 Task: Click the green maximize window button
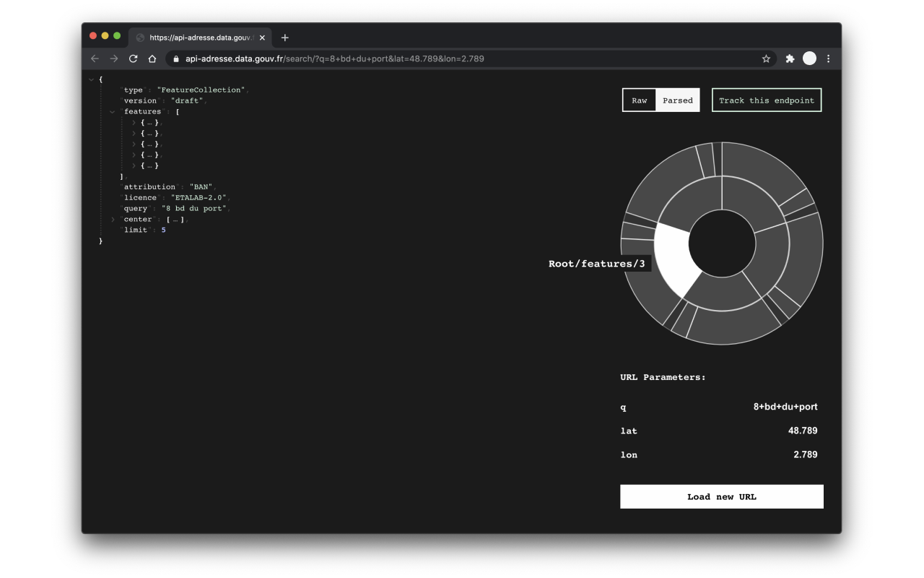(117, 36)
